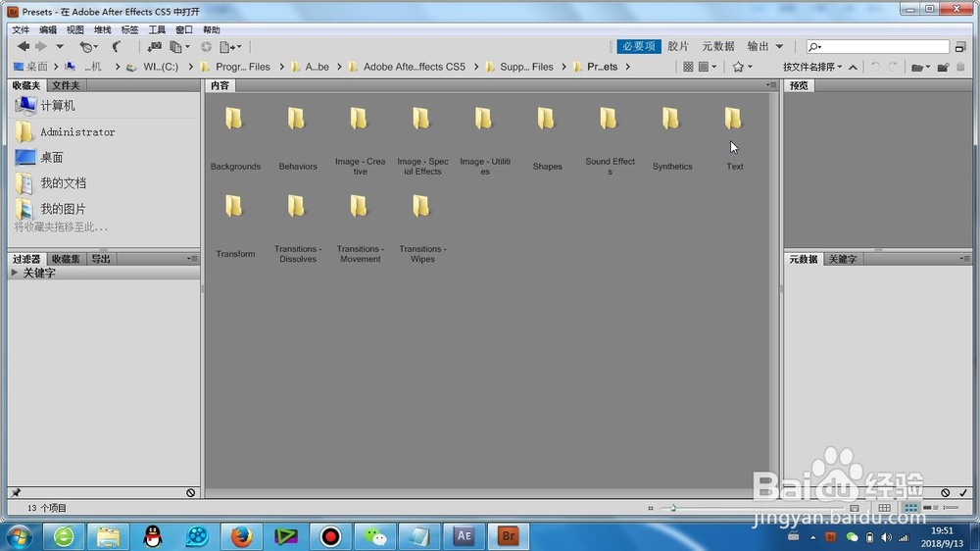Image resolution: width=980 pixels, height=551 pixels.
Task: Switch to compact mode icon
Action: 960,46
